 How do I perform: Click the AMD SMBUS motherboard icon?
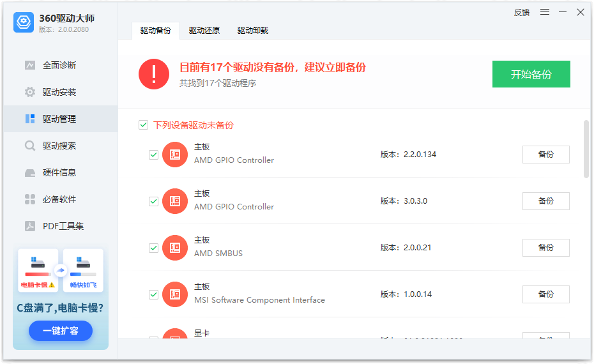pos(175,248)
